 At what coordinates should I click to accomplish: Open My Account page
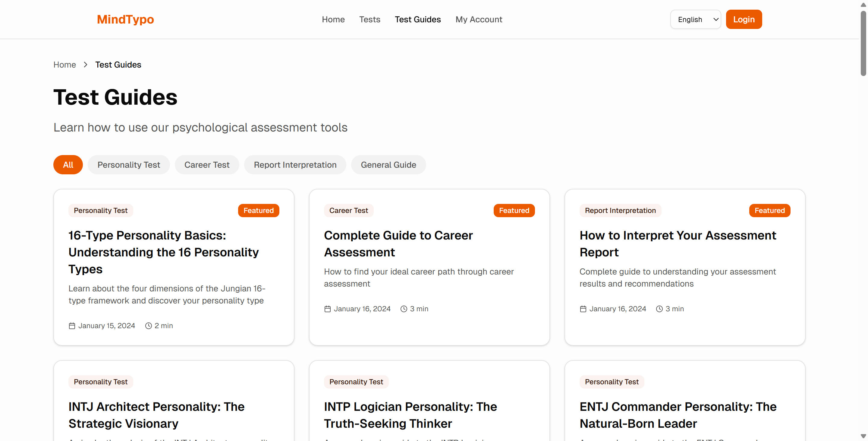(x=479, y=19)
